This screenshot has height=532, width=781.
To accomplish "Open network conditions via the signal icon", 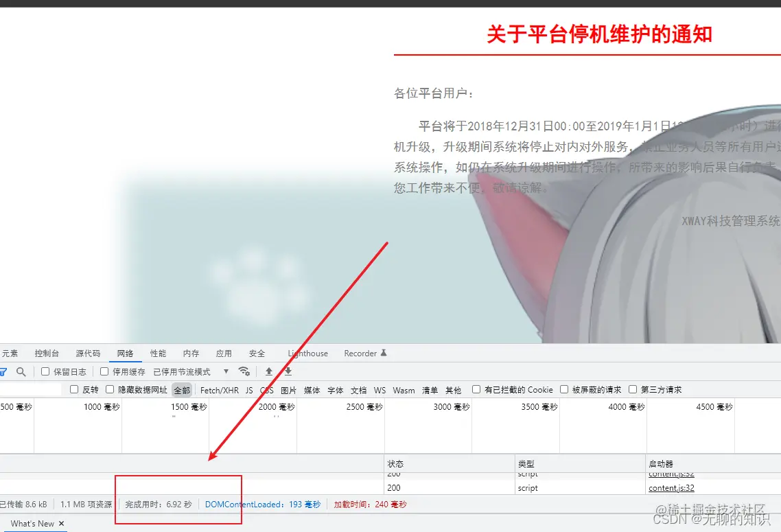I will [244, 371].
